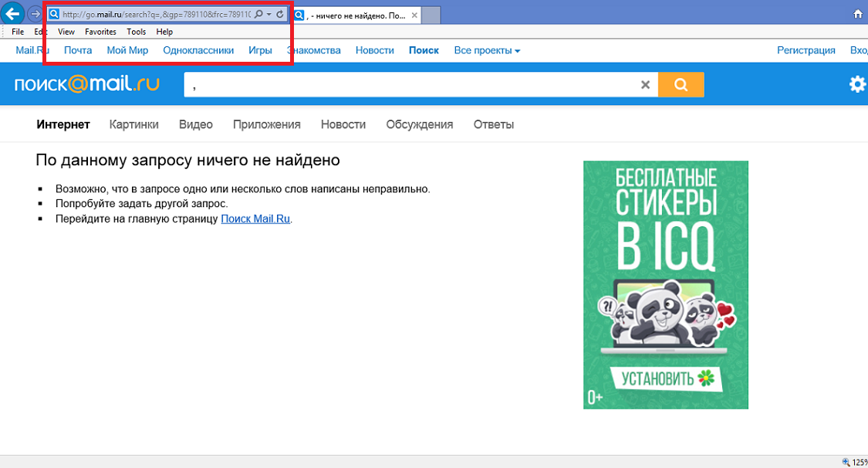Close the 'ничего не найдено' browser tab
This screenshot has width=868, height=468.
pos(414,15)
